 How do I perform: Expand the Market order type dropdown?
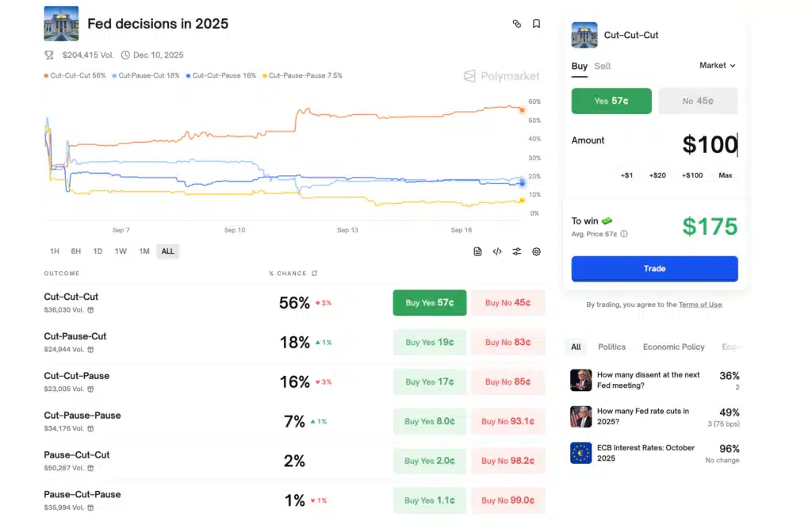718,66
